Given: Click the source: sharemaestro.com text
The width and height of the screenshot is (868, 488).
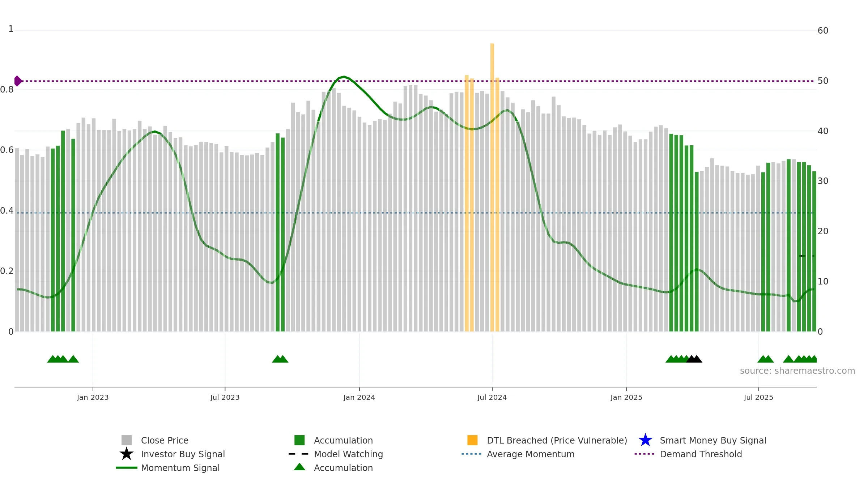Looking at the screenshot, I should click(797, 371).
